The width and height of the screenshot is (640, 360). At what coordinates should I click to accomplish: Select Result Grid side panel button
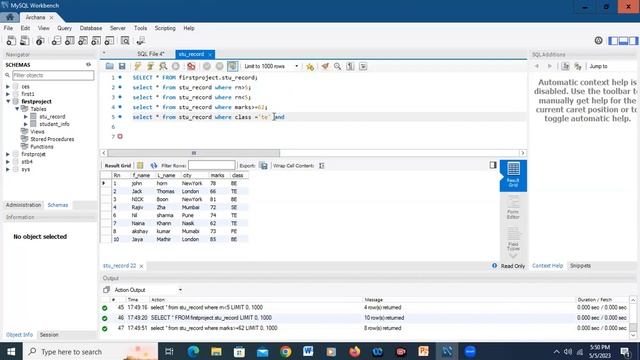pyautogui.click(x=513, y=176)
